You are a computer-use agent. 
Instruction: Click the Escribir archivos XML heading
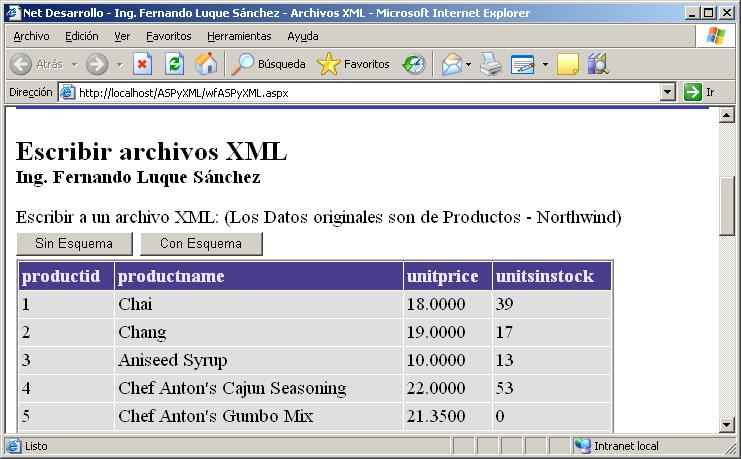(151, 152)
